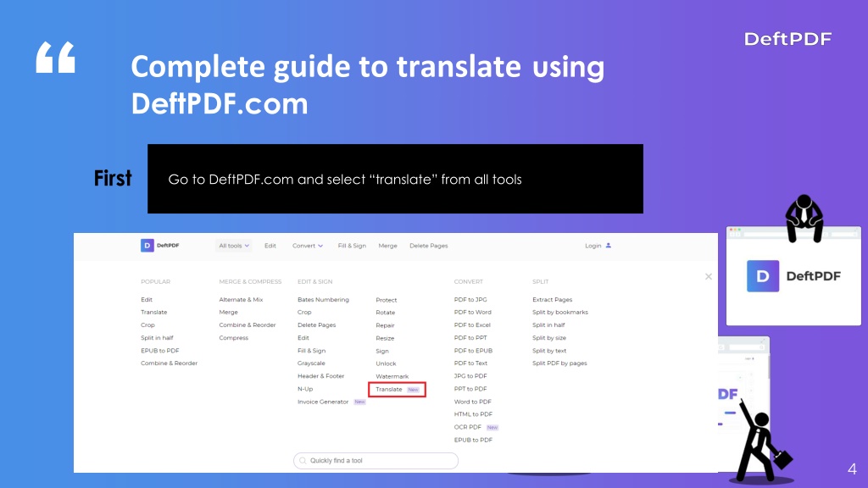Open the OCR PDF tool
The image size is (868, 488).
[468, 427]
